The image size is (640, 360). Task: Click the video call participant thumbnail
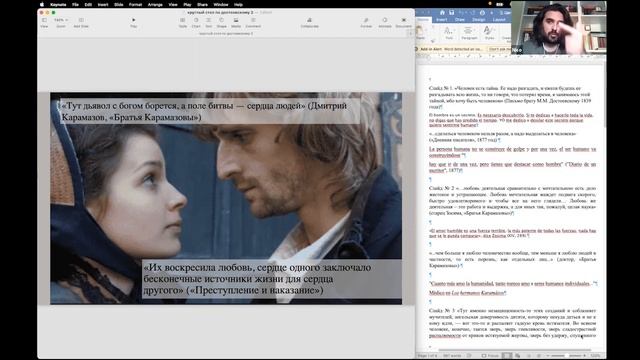pos(558,27)
